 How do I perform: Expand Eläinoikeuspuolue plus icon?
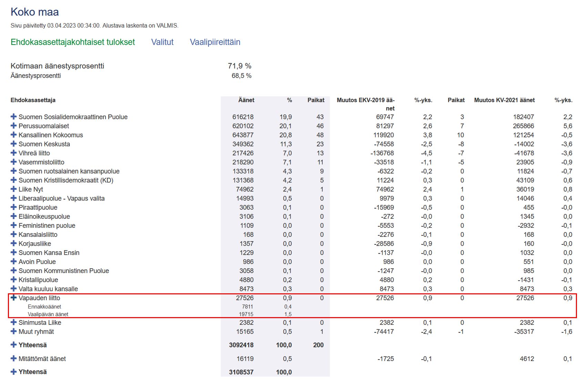[13, 216]
